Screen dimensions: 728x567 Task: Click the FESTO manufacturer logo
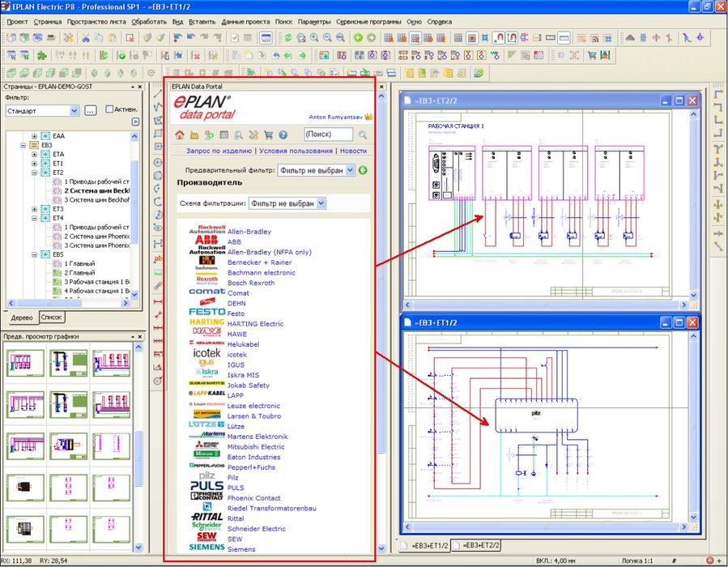coord(206,313)
